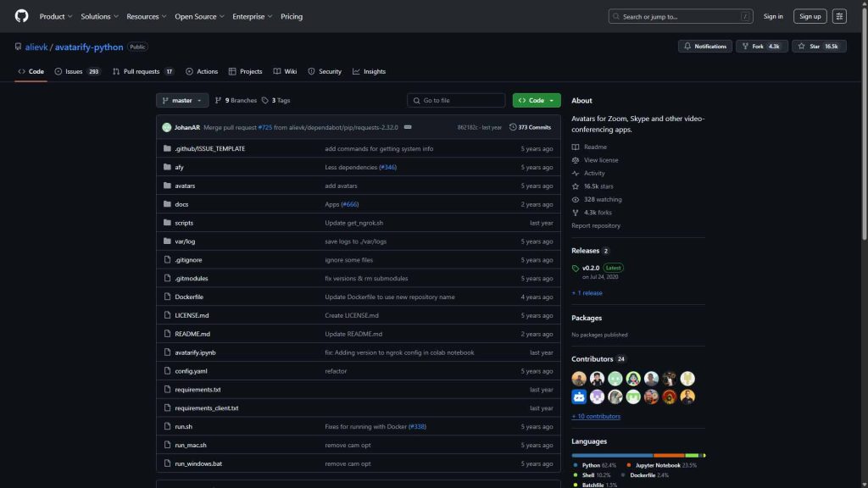Click the Jupyter Notebook language bar segment
868x488 pixels.
pyautogui.click(x=669, y=455)
